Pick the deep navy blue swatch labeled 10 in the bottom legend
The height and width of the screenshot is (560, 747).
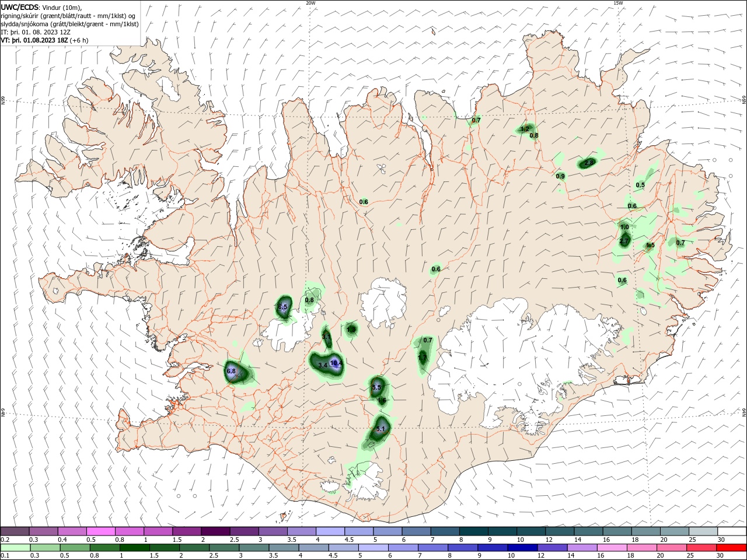click(522, 548)
